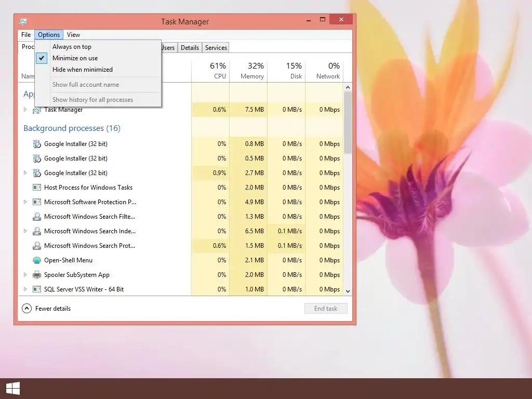532x399 pixels.
Task: Open the Windows Start button on taskbar
Action: click(13, 389)
